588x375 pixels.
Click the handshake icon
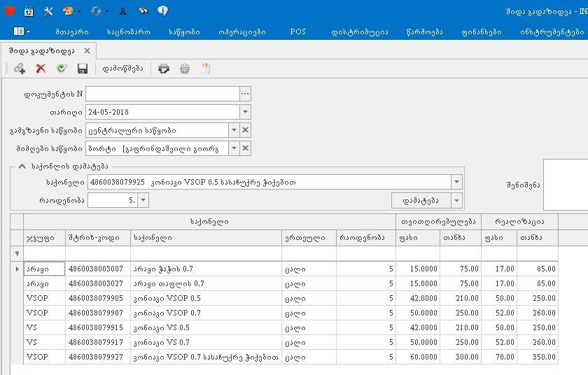[143, 11]
